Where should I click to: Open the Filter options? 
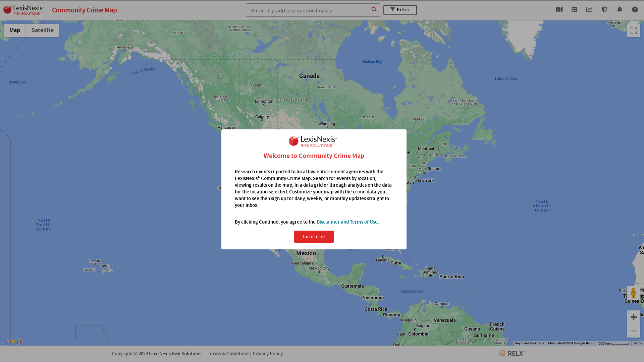click(400, 10)
